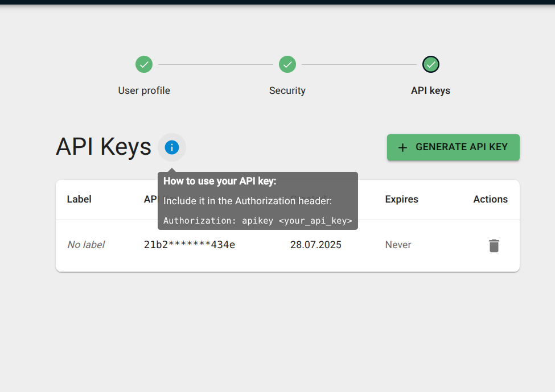
Task: Select the delete action for the unlabeled key
Action: 493,245
